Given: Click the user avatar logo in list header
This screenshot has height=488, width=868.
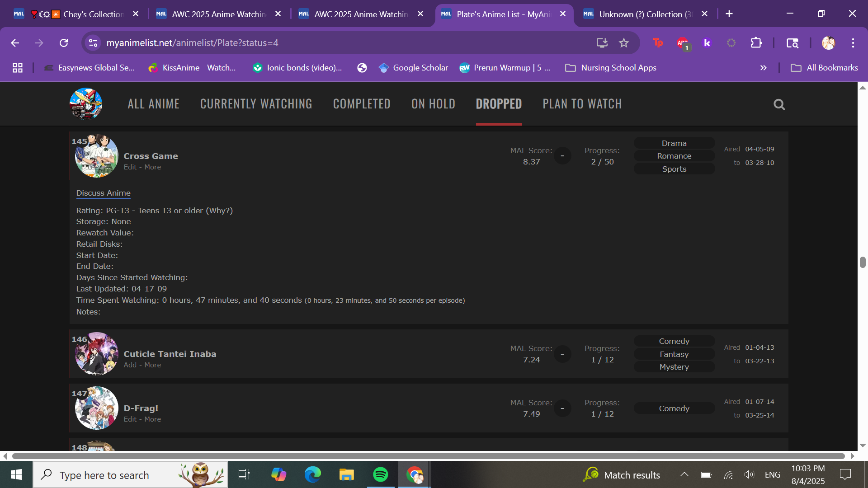Looking at the screenshot, I should coord(86,104).
